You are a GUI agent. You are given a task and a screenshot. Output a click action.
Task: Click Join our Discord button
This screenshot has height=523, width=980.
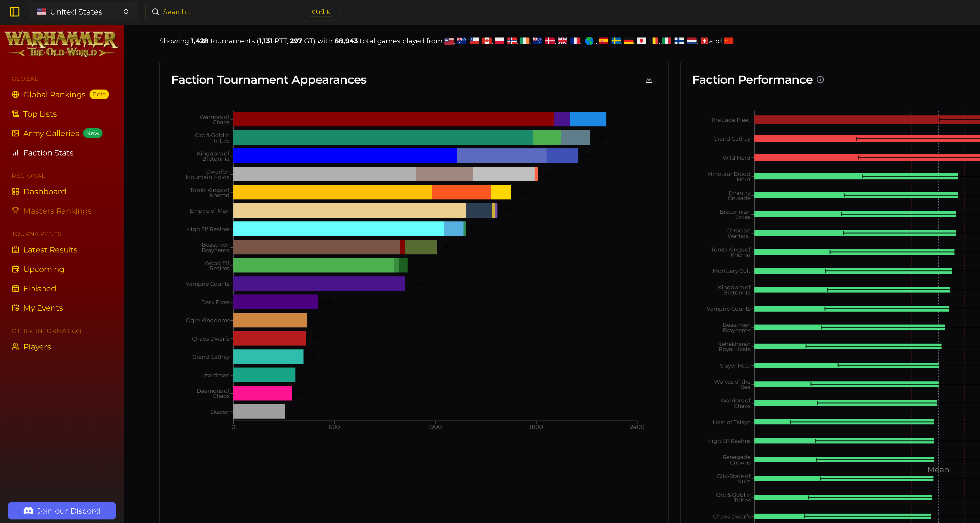point(62,510)
